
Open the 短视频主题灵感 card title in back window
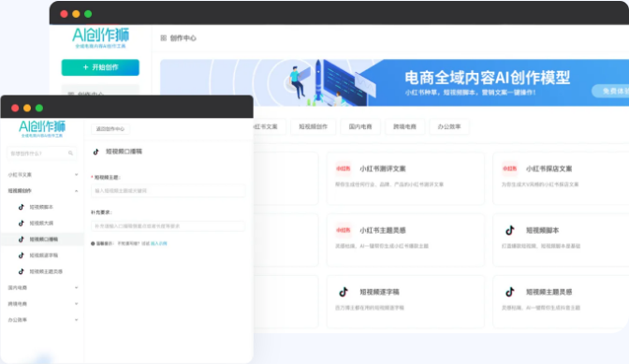point(549,292)
